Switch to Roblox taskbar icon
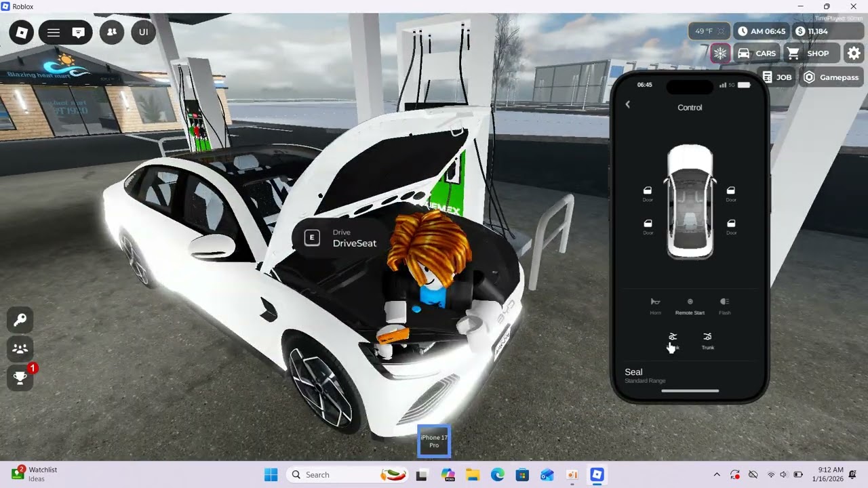Image resolution: width=868 pixels, height=488 pixels. pyautogui.click(x=597, y=474)
